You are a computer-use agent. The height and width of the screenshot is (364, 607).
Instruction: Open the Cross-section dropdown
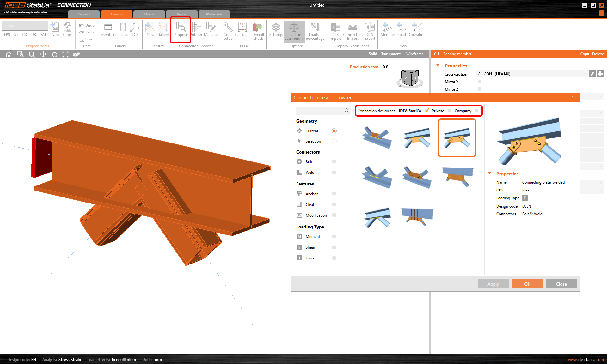(531, 74)
